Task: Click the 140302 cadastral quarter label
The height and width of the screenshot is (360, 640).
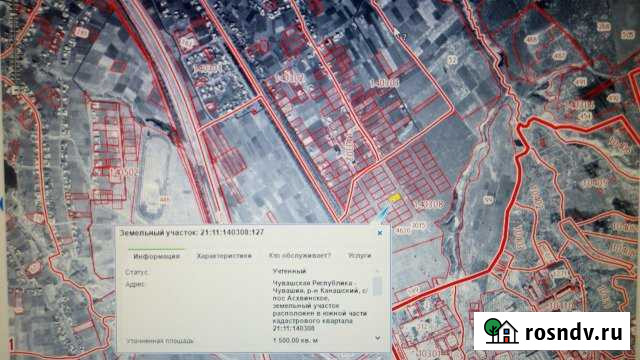Action: click(x=289, y=78)
